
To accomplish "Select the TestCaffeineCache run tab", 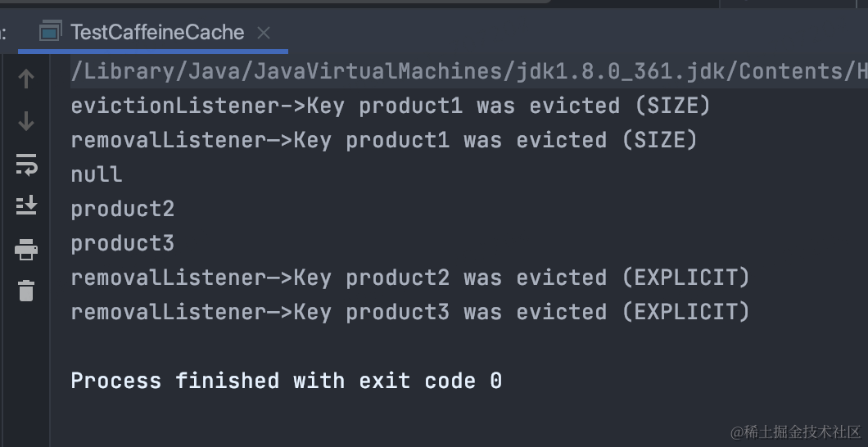I will pyautogui.click(x=157, y=32).
